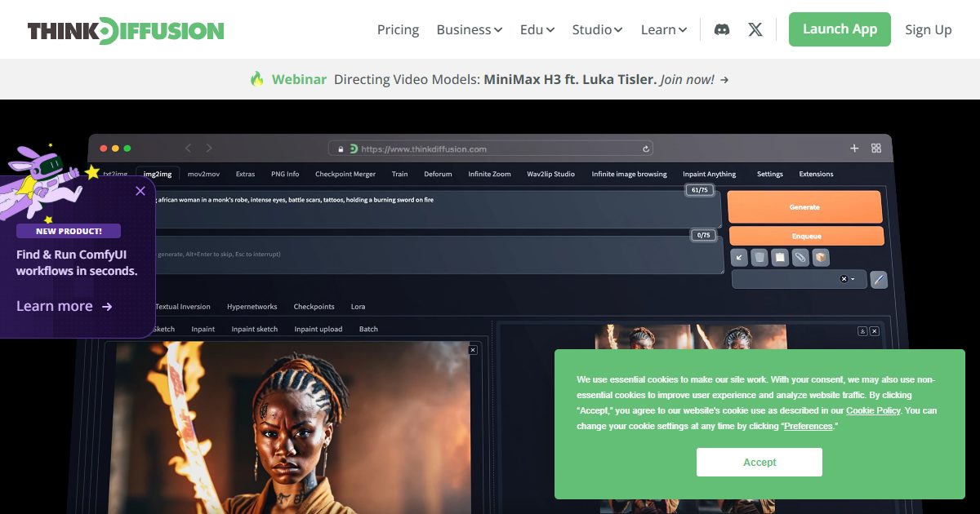
Task: Select the Hypernetworks tab
Action: click(252, 307)
